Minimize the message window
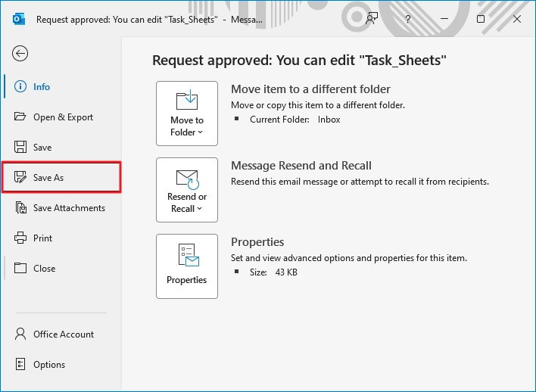The height and width of the screenshot is (392, 536). point(444,19)
